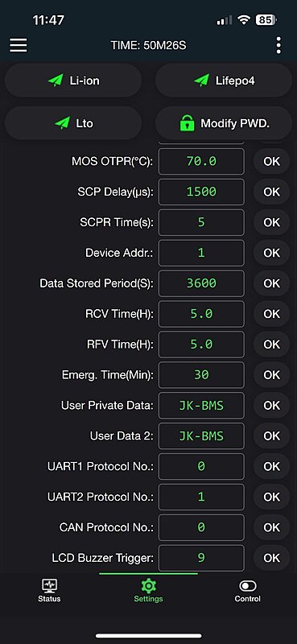Edit the User Private Data field
Screen dimensions: 297x644
point(201,406)
